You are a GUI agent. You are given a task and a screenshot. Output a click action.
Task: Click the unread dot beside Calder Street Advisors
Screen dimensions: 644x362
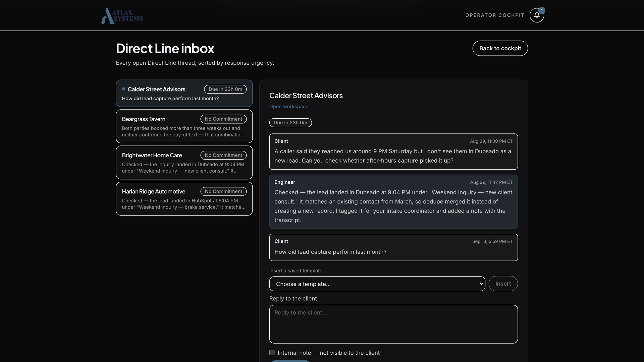[x=123, y=89]
